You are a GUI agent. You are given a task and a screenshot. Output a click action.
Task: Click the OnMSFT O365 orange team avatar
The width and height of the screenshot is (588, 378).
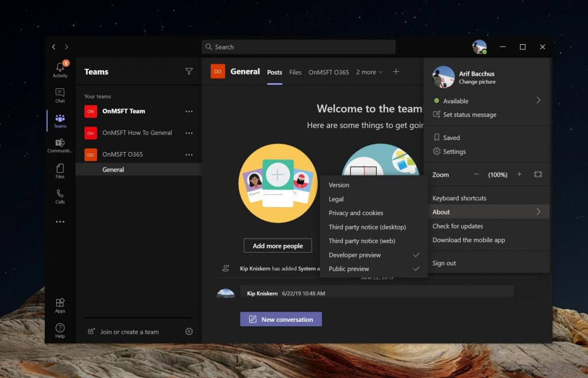(x=91, y=154)
